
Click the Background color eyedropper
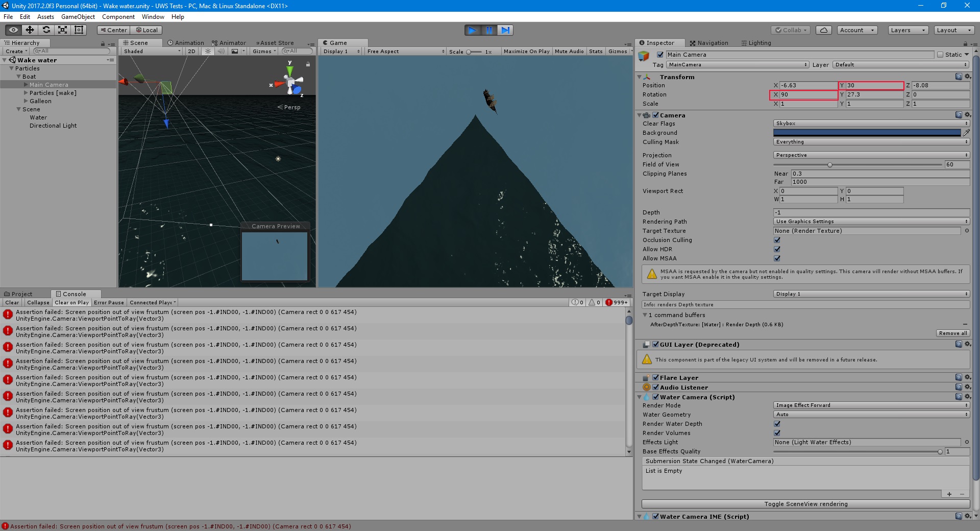[x=967, y=133]
